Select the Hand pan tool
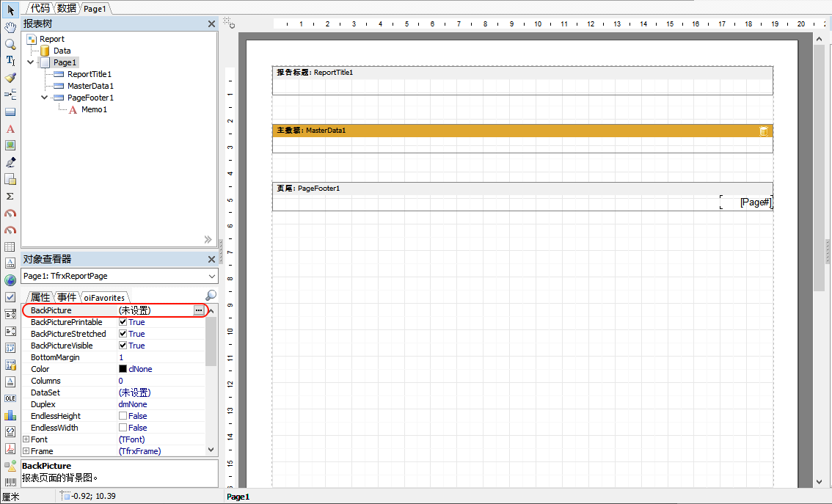 pyautogui.click(x=10, y=27)
